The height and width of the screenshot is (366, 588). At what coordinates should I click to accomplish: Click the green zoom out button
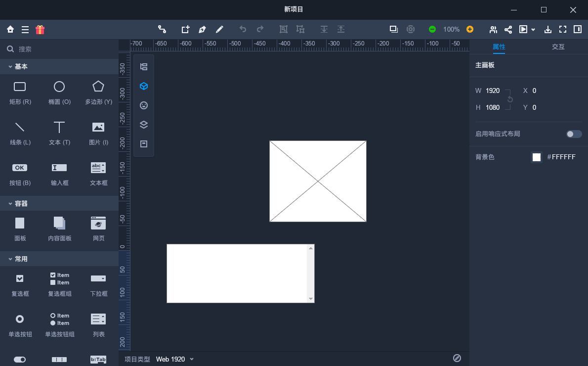(432, 30)
